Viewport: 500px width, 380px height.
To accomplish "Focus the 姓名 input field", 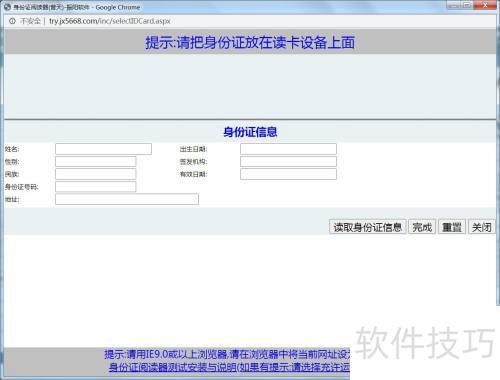I will pos(103,149).
